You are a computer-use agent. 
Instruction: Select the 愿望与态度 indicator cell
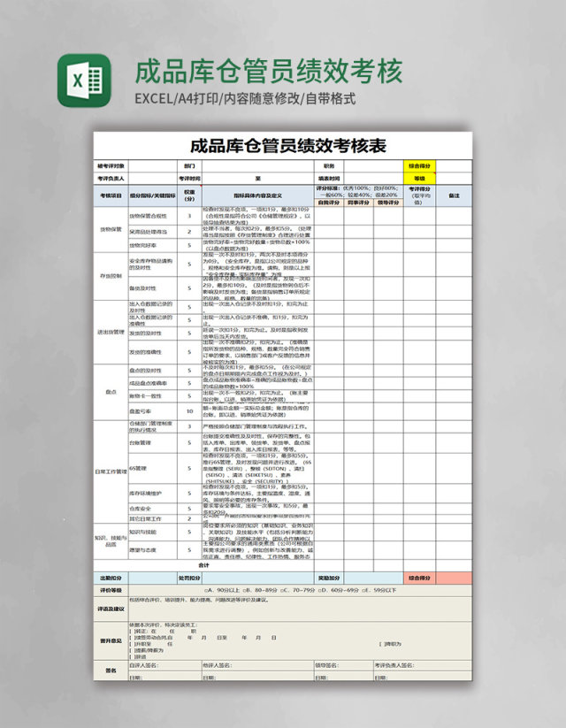[x=153, y=550]
